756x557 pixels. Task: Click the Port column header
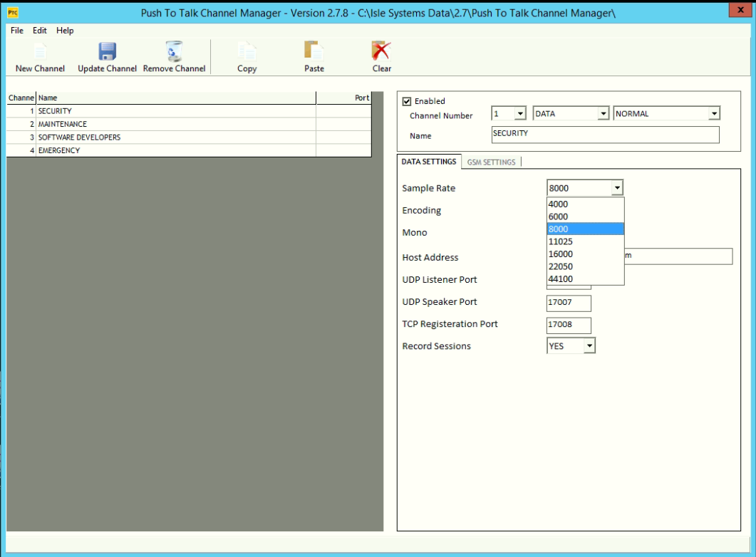coord(343,98)
